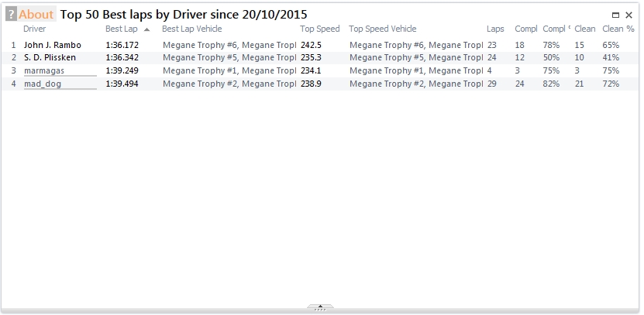This screenshot has height=315, width=644.
Task: Sort by Best Lap column header
Action: (x=122, y=29)
